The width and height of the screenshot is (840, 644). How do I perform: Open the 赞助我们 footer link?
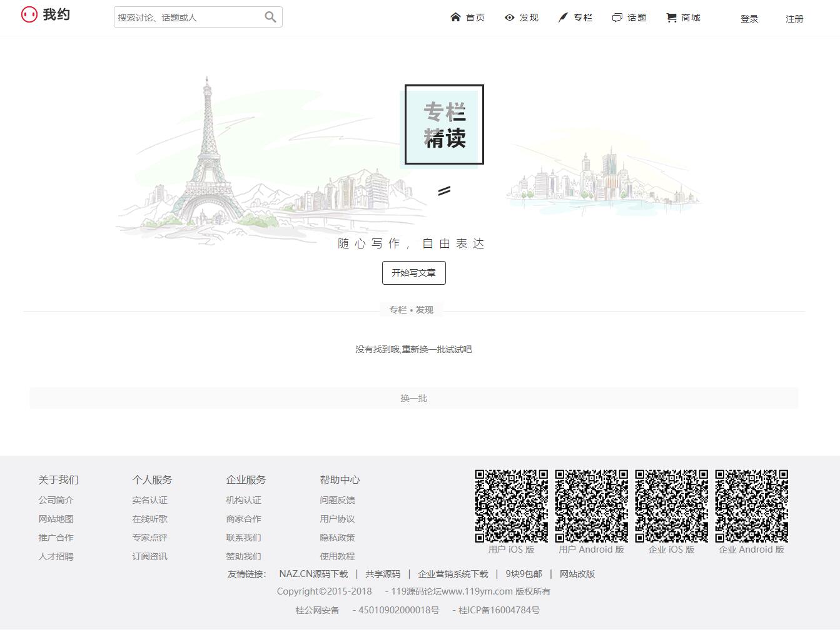pyautogui.click(x=243, y=556)
